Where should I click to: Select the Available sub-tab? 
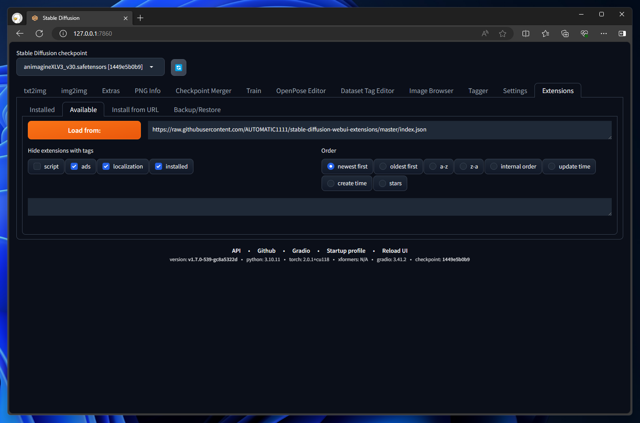pos(83,110)
